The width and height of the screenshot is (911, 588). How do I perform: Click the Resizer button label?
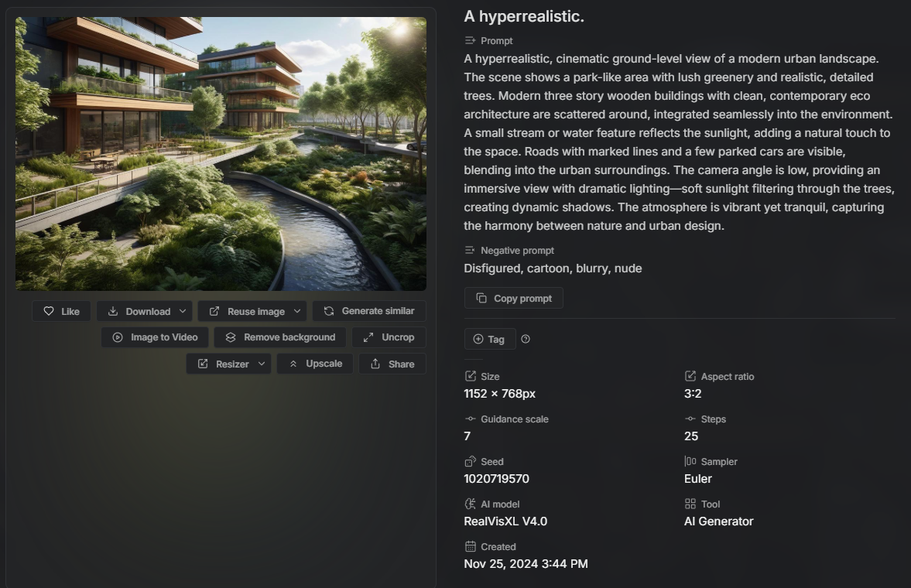[x=232, y=364]
